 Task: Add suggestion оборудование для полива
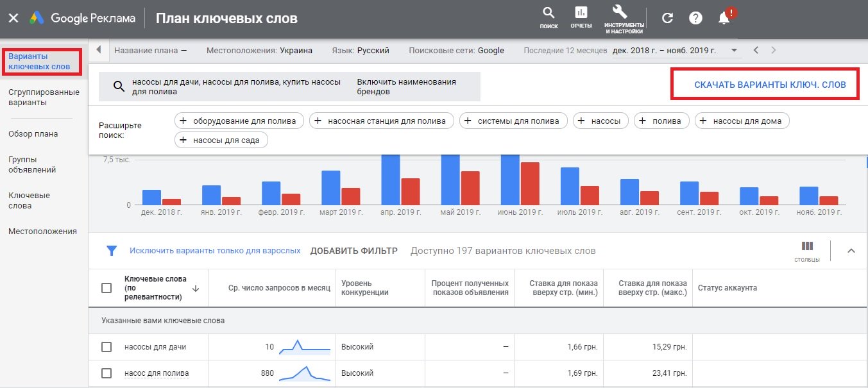pos(239,121)
